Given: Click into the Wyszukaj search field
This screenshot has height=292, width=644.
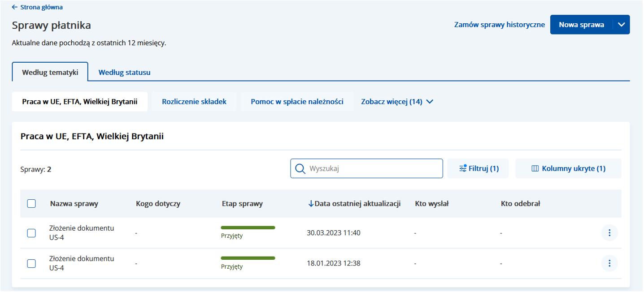Looking at the screenshot, I should 372,169.
